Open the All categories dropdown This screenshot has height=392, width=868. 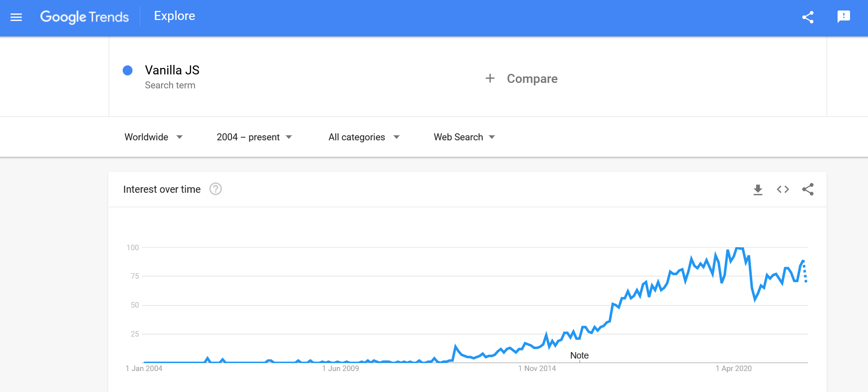pos(364,137)
